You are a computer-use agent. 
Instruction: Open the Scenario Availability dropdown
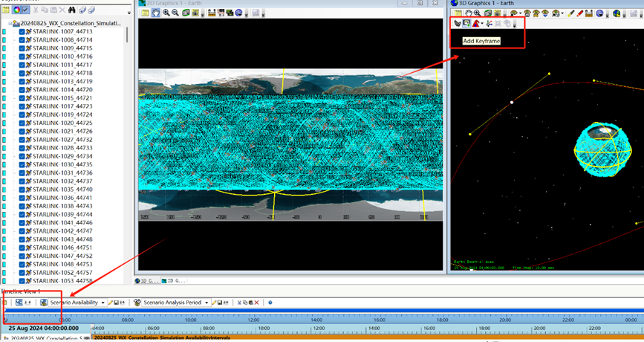coord(103,303)
